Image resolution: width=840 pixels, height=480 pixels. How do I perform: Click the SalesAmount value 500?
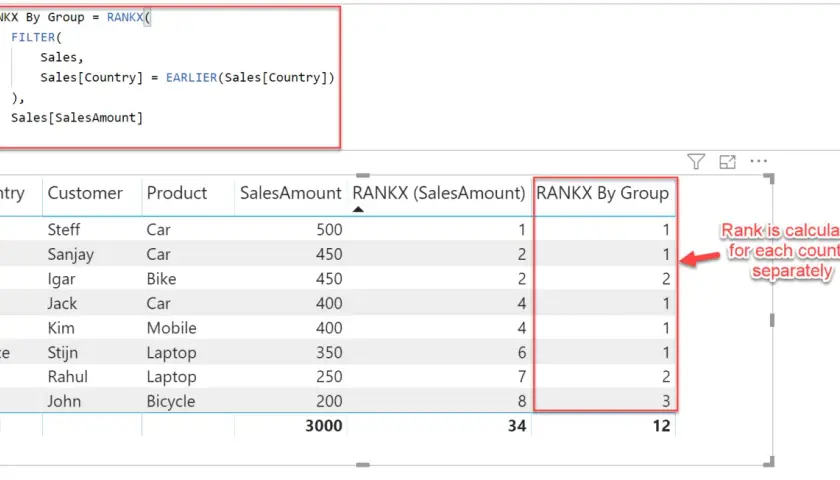pyautogui.click(x=329, y=230)
